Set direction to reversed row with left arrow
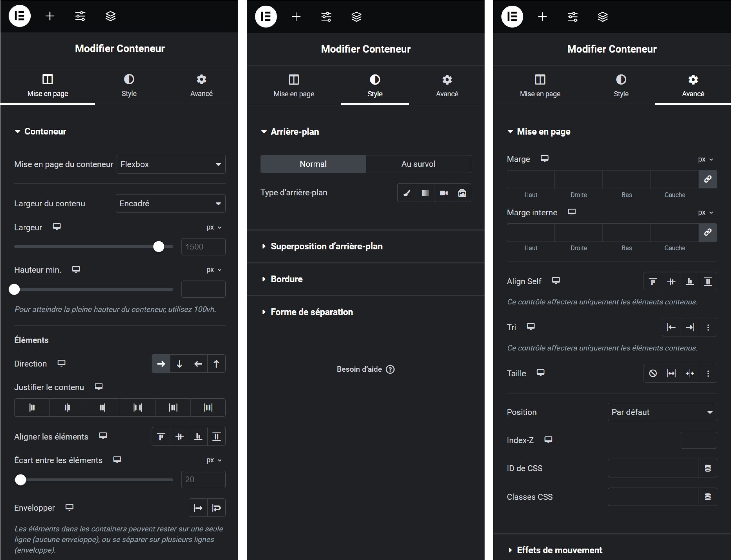 coord(198,364)
